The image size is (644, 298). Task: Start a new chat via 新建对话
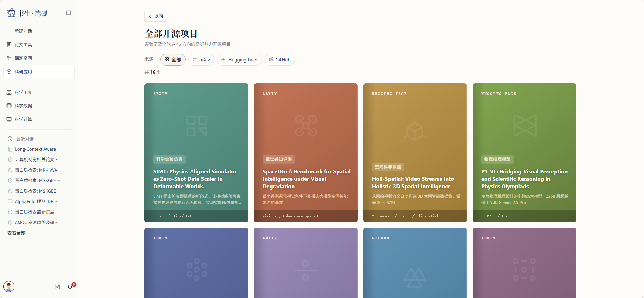39,31
